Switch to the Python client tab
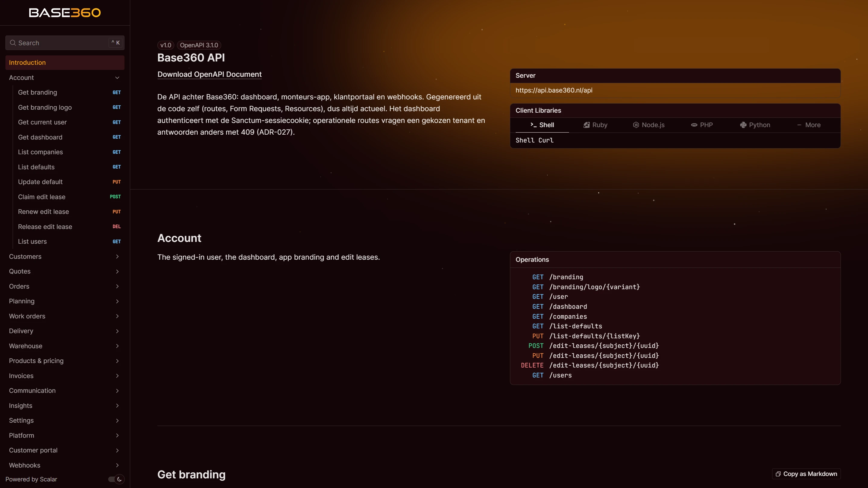This screenshot has width=868, height=488. click(x=755, y=125)
